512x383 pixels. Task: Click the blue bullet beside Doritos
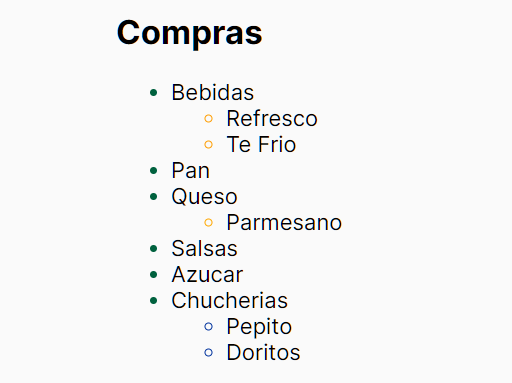[208, 352]
